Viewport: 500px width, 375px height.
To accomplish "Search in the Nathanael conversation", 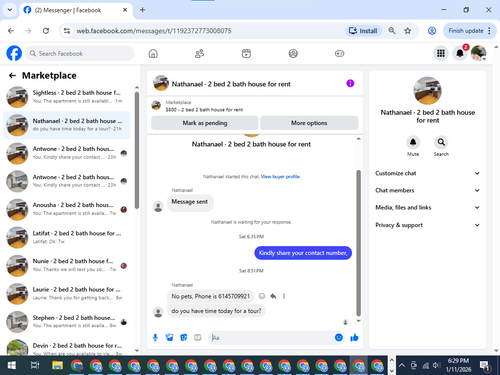I will pyautogui.click(x=441, y=143).
